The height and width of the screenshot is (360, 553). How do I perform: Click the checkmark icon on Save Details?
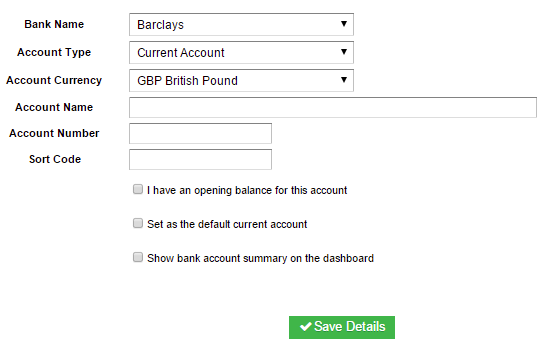click(x=305, y=327)
